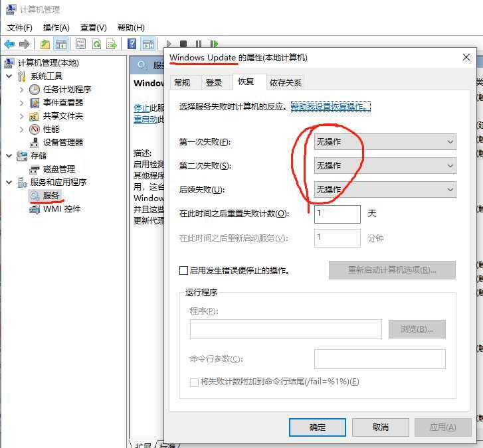Click the Export list toolbar icon

111,44
